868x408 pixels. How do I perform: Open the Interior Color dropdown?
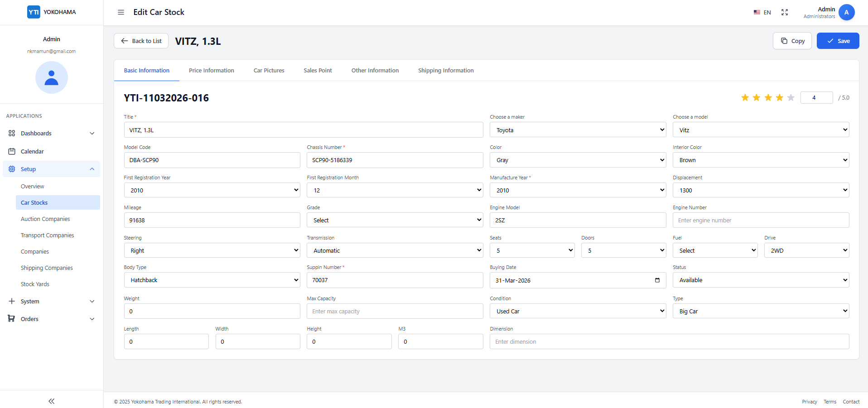pos(761,160)
